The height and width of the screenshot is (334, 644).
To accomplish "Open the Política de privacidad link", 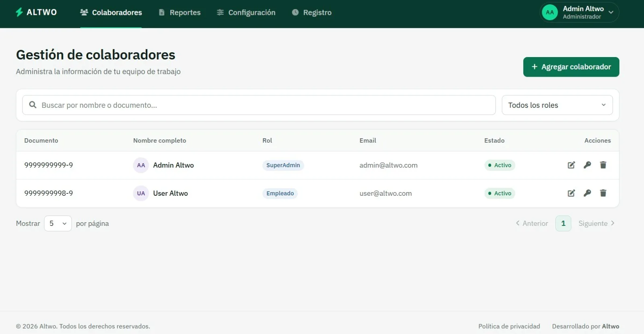I will 509,326.
